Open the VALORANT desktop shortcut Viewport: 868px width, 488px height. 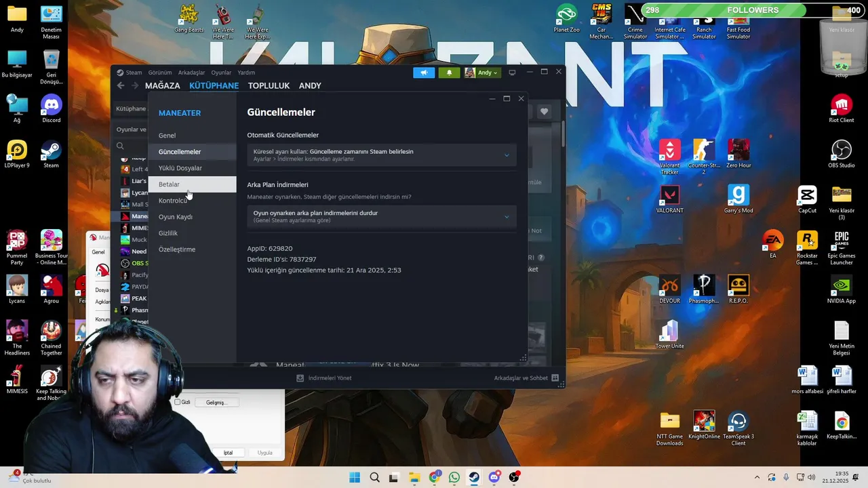coord(670,199)
